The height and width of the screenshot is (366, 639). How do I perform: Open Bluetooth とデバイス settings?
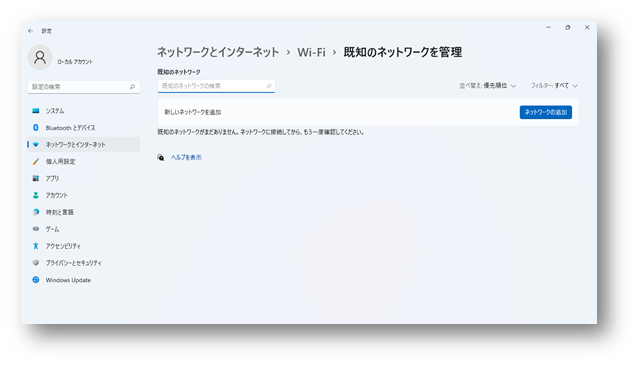point(84,128)
